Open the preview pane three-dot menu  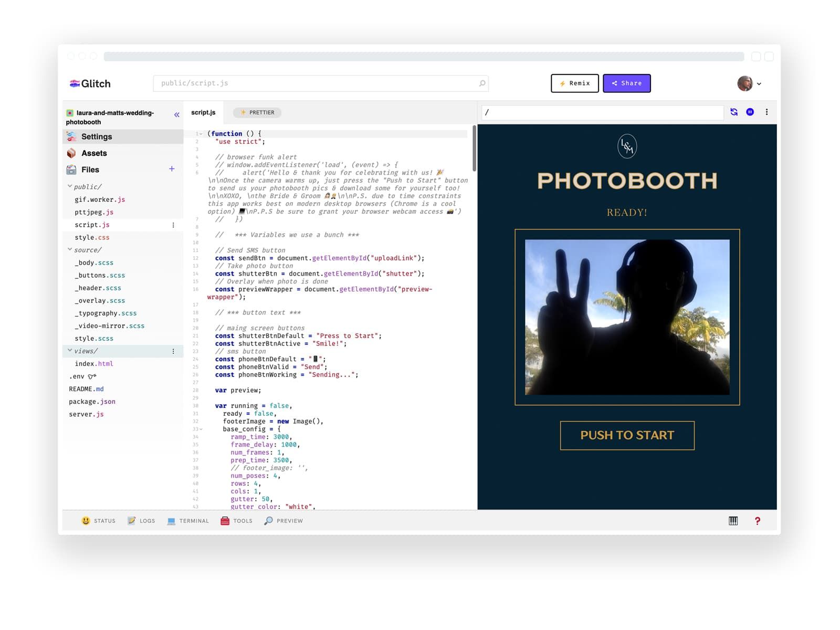[766, 112]
